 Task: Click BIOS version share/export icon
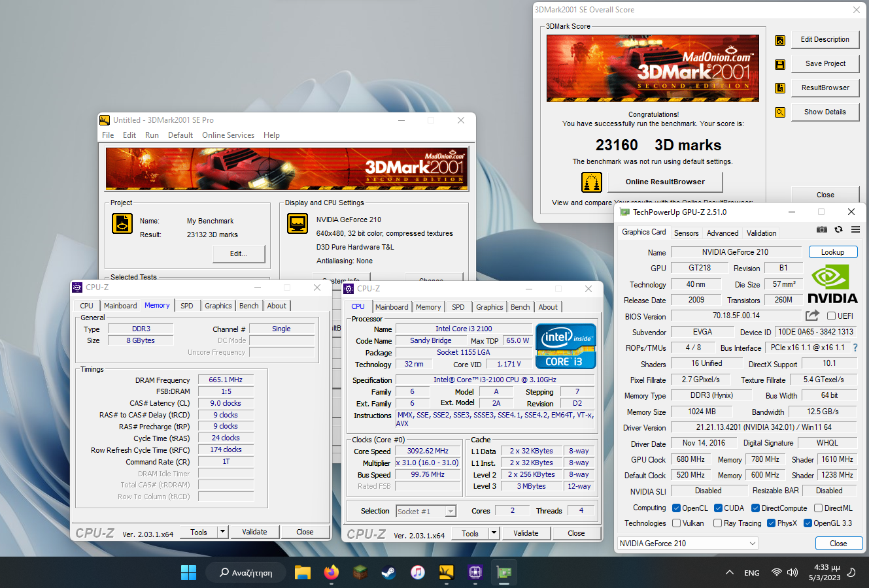[x=812, y=316]
